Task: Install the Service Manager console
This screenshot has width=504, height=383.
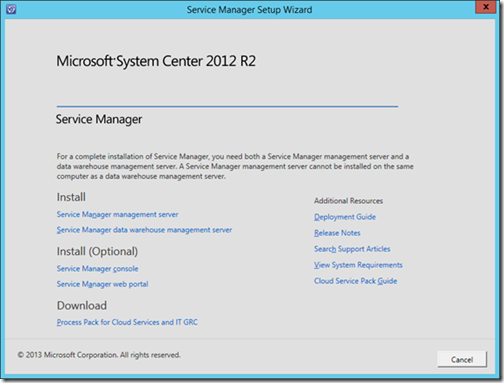Action: [97, 269]
